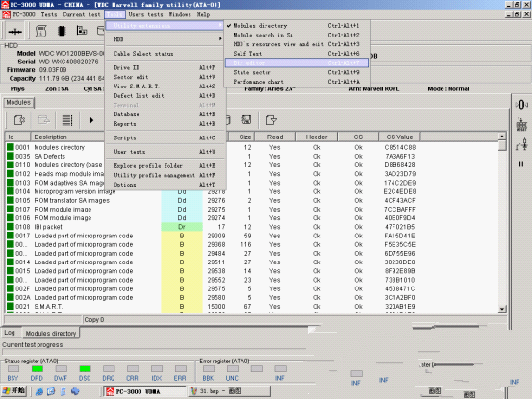Click the first main toolbar icon with horizontal arrows
The width and height of the screenshot is (532, 399).
click(x=15, y=31)
